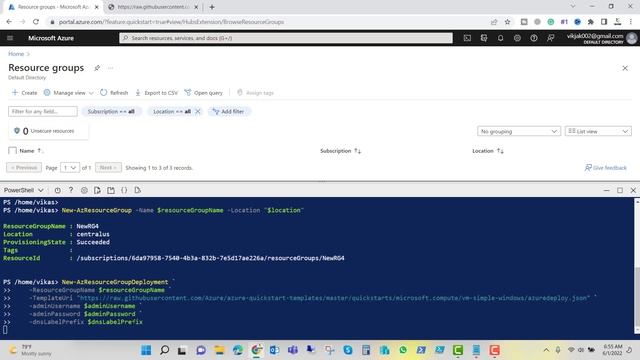The height and width of the screenshot is (360, 640).
Task: Open new Cloud Shell session icon
Action: pos(111,190)
